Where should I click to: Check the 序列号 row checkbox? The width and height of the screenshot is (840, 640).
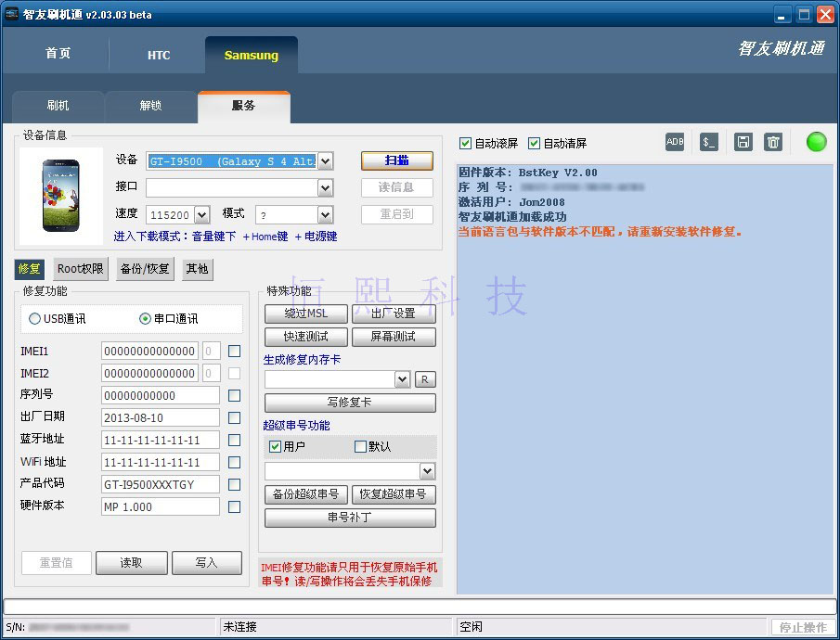click(234, 396)
